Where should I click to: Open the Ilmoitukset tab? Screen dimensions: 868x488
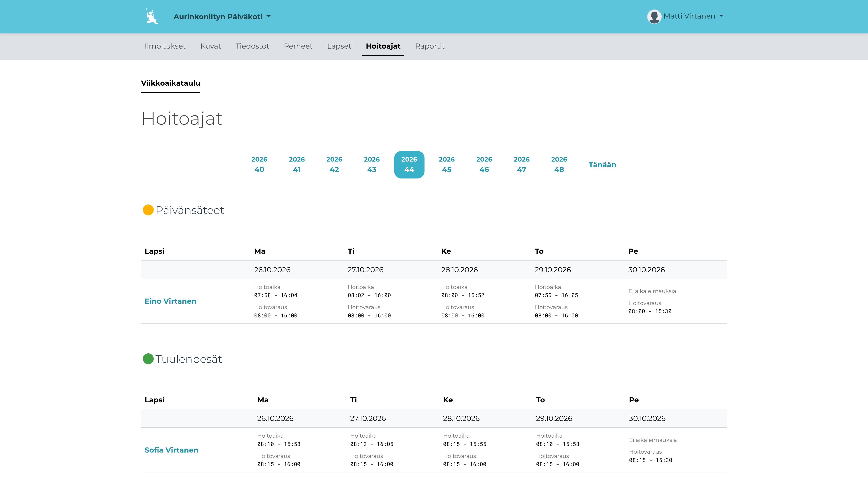pyautogui.click(x=165, y=46)
